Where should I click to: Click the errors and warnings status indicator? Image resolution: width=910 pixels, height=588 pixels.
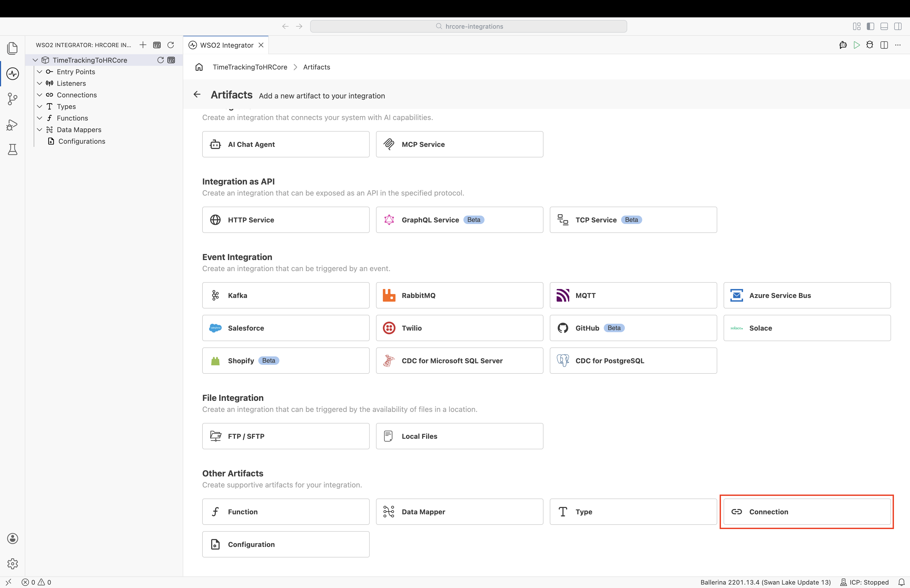(37, 582)
